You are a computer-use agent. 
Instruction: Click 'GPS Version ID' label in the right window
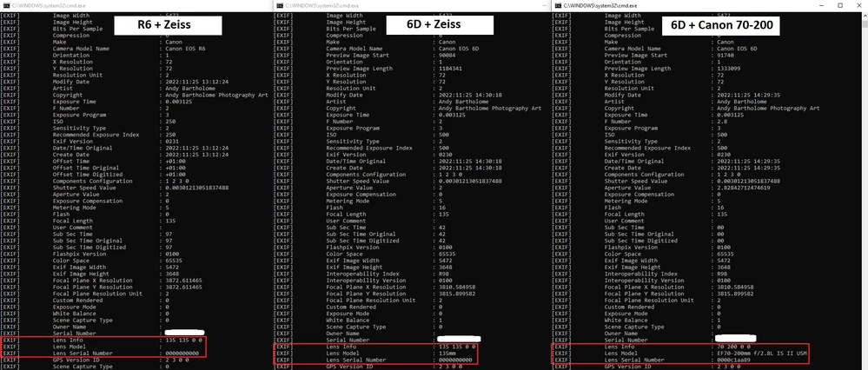(627, 367)
